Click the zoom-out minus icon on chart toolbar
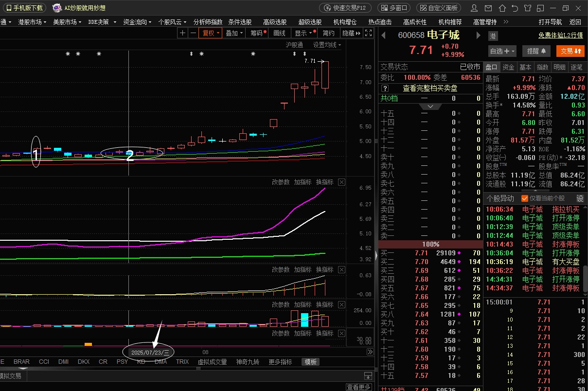Image resolution: width=588 pixels, height=391 pixels. click(194, 33)
